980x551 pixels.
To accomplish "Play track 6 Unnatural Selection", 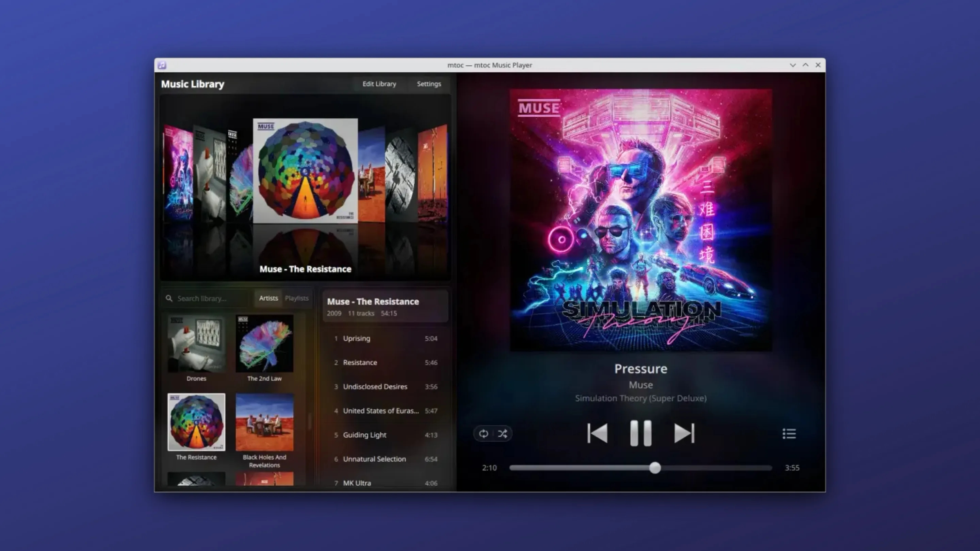I will pos(386,459).
